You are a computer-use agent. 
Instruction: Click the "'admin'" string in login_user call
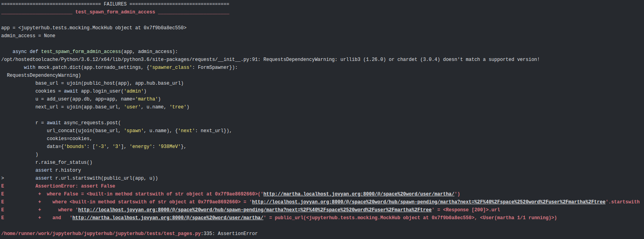[x=134, y=91]
